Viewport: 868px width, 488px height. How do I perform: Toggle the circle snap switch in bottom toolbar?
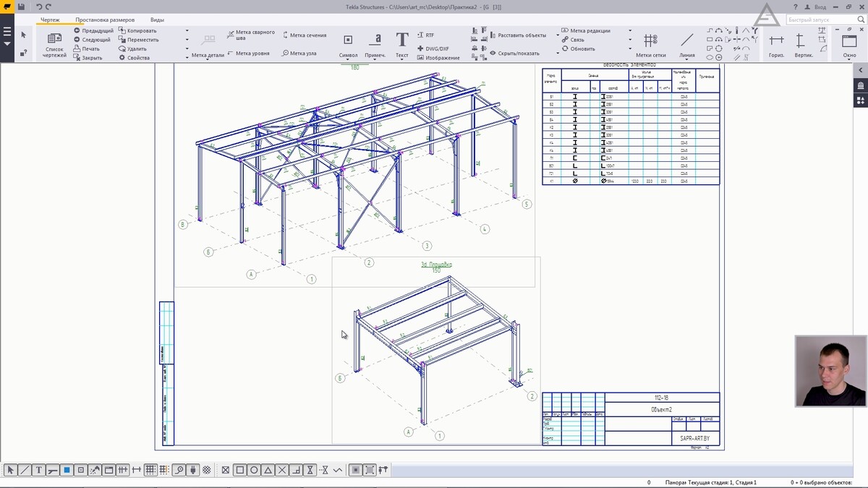coord(254,470)
